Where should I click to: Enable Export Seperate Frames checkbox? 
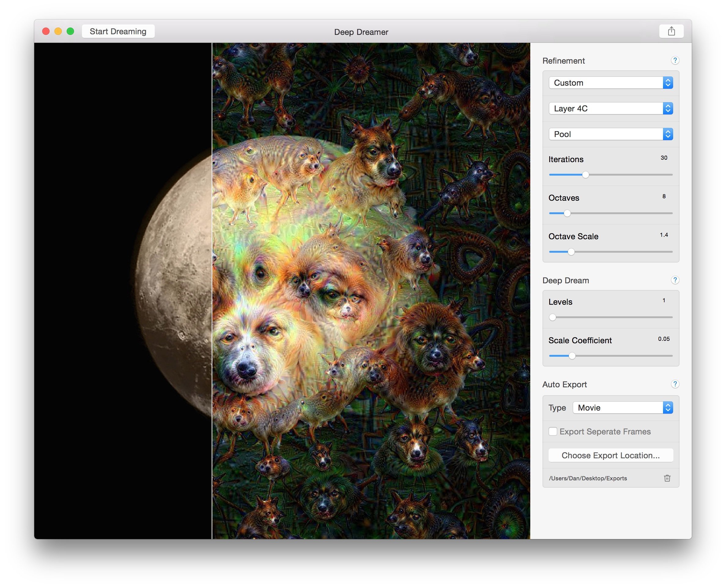pyautogui.click(x=553, y=431)
